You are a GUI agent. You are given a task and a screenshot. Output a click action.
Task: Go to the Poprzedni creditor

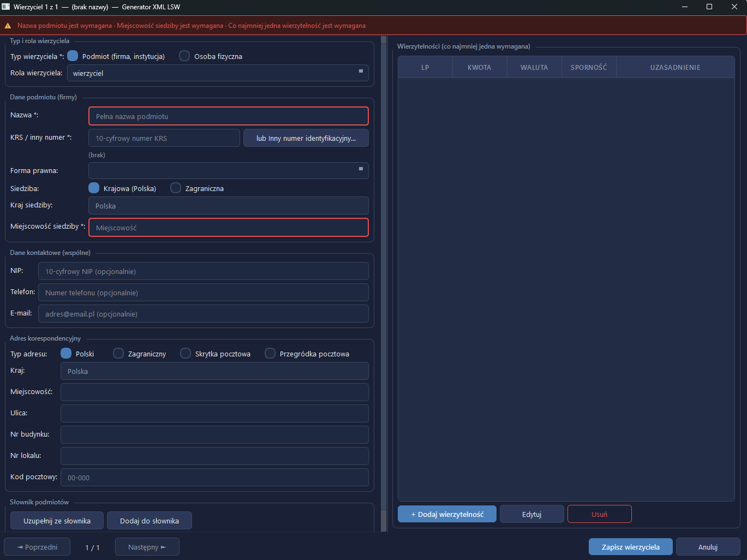38,547
